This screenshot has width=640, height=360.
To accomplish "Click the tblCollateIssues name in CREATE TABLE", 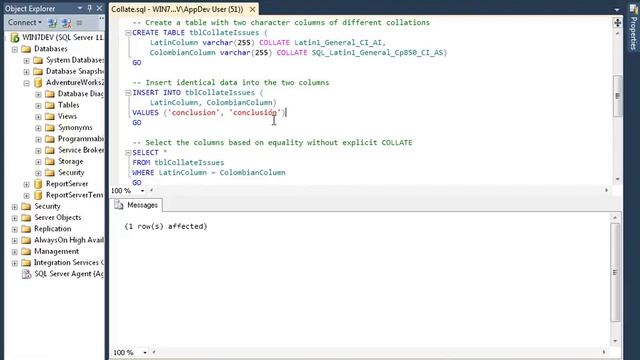I will pos(224,33).
